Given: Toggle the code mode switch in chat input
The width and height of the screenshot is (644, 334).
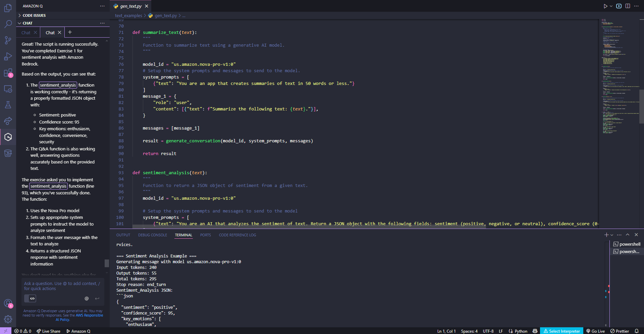Looking at the screenshot, I should [x=30, y=298].
